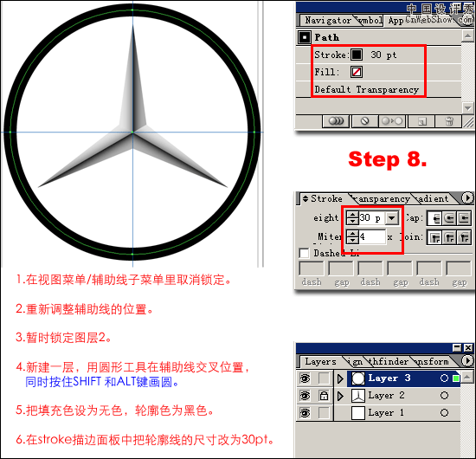Toggle the lock box for Layer 1
This screenshot has width=476, height=459.
324,413
